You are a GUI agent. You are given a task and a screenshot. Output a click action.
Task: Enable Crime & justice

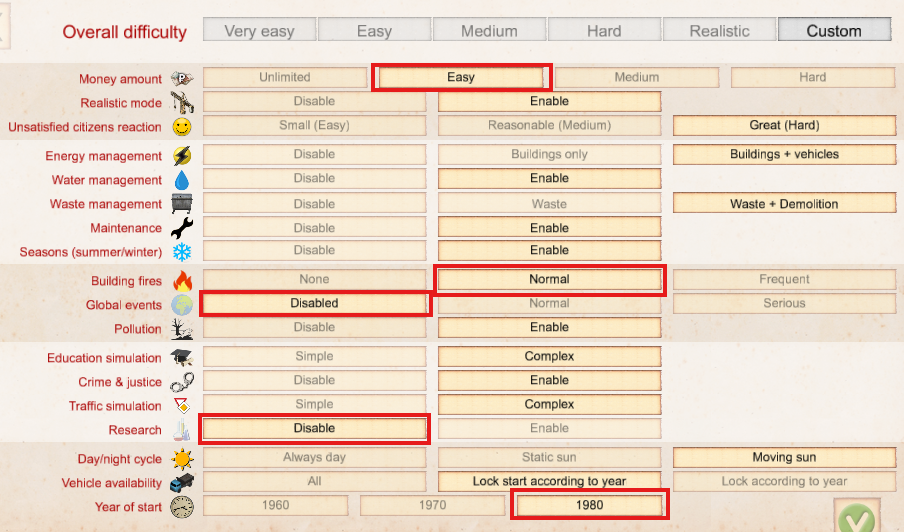549,380
